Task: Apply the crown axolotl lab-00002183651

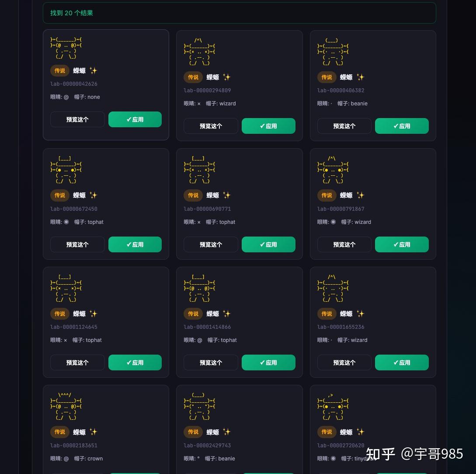Action: [x=135, y=473]
